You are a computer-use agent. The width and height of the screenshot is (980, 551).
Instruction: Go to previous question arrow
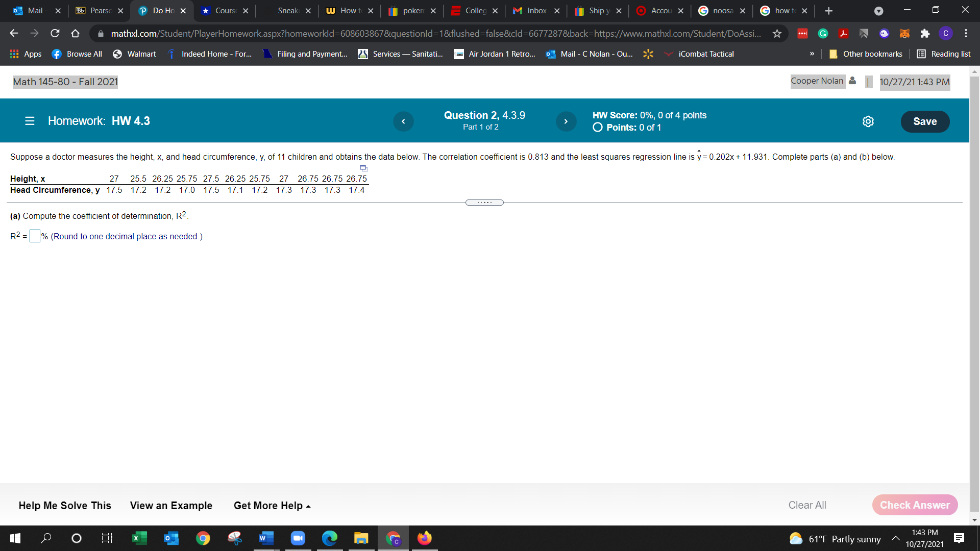pyautogui.click(x=403, y=121)
